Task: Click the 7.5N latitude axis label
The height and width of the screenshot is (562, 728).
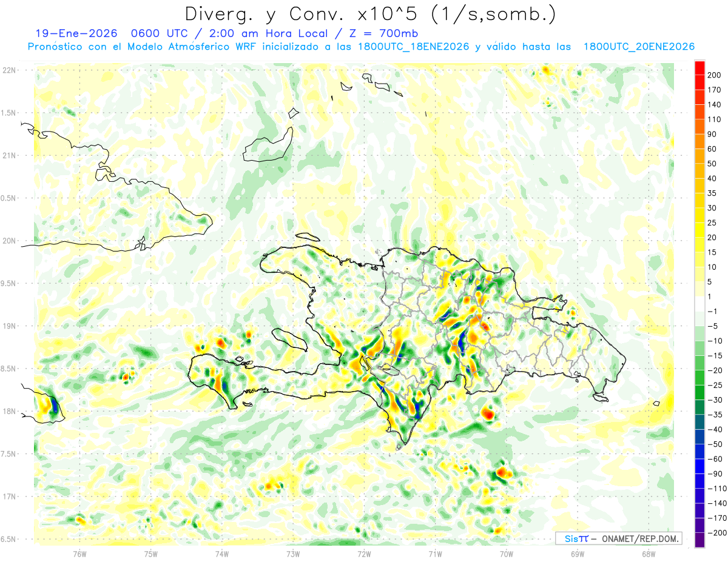Action: point(8,453)
